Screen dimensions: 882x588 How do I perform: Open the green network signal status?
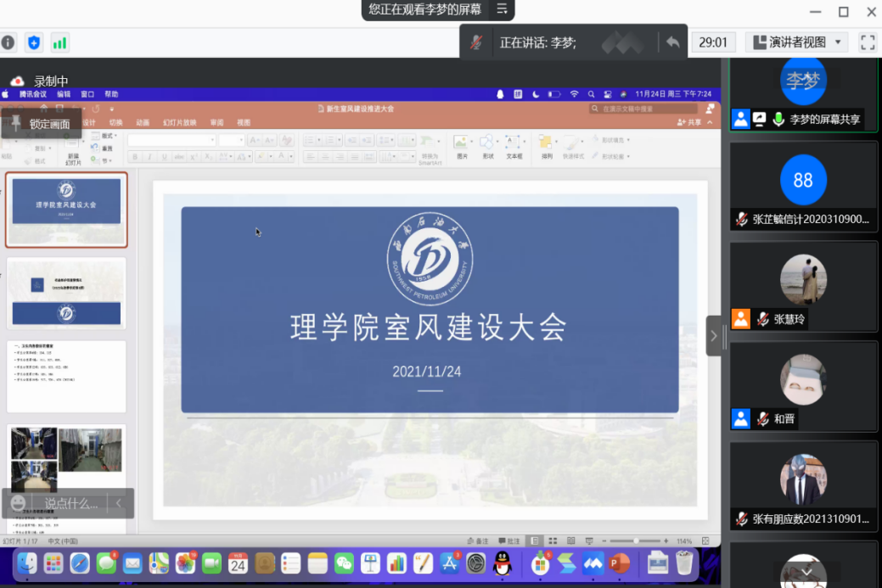pyautogui.click(x=59, y=42)
